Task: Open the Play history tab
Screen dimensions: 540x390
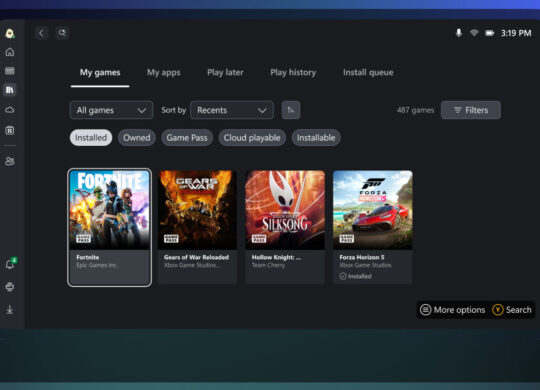Action: (293, 73)
